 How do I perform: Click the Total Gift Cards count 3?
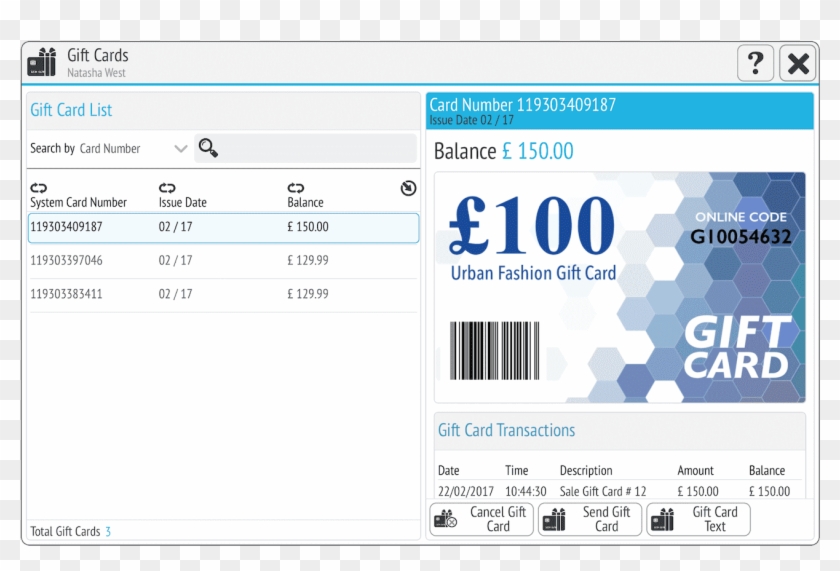(108, 531)
